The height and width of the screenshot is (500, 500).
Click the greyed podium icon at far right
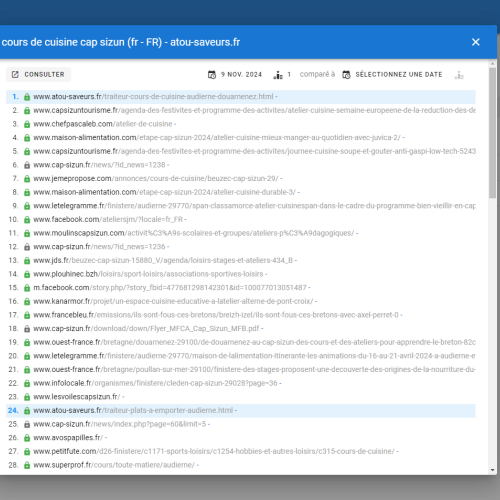[x=459, y=75]
